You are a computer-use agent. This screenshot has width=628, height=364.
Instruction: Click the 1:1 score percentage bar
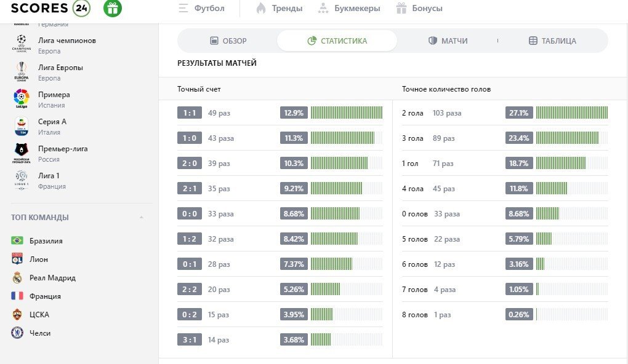click(346, 113)
